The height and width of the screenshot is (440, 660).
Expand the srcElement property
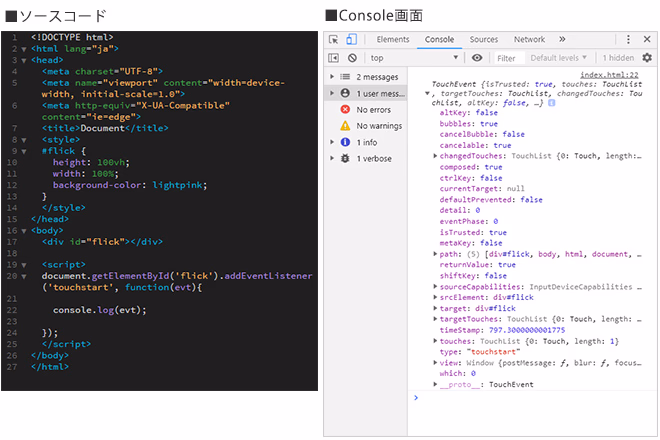pyautogui.click(x=435, y=297)
